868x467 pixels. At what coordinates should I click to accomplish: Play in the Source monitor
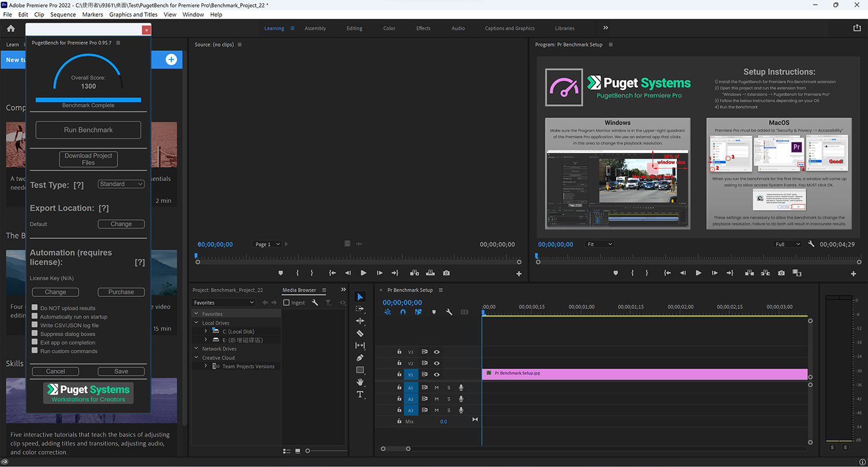tap(363, 273)
